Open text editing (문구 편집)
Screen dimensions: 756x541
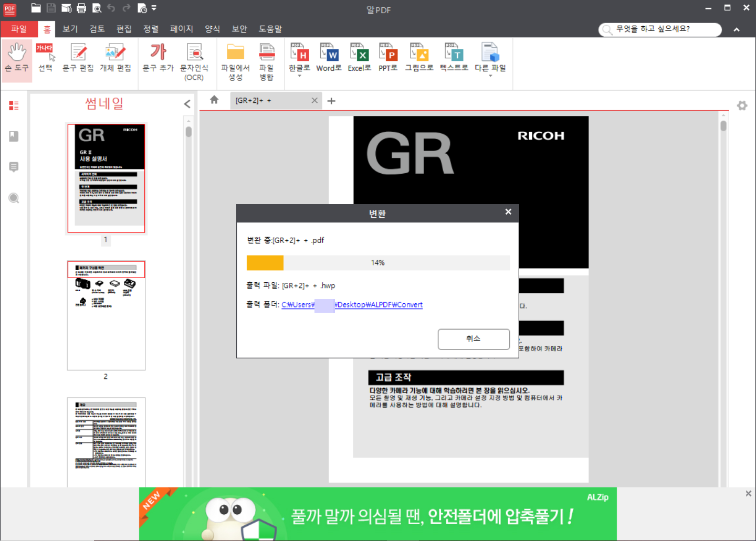(x=78, y=58)
